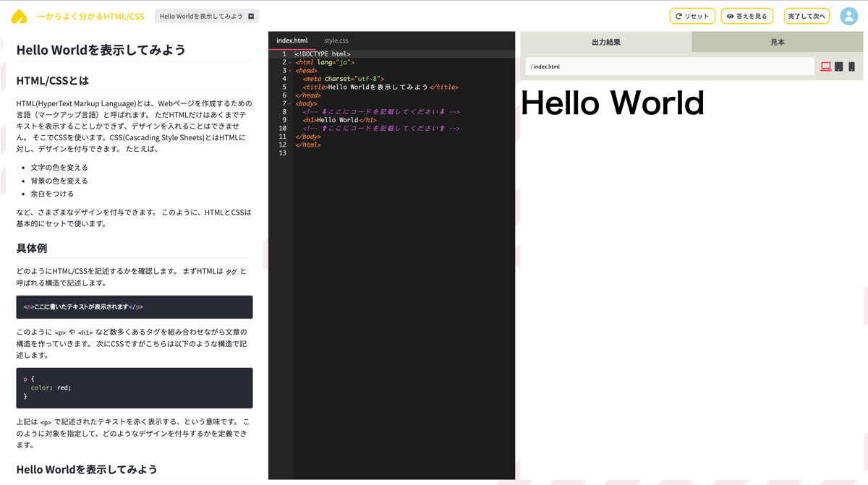The width and height of the screenshot is (868, 485).
Task: Switch preview to desktop laptop view
Action: pyautogui.click(x=825, y=66)
